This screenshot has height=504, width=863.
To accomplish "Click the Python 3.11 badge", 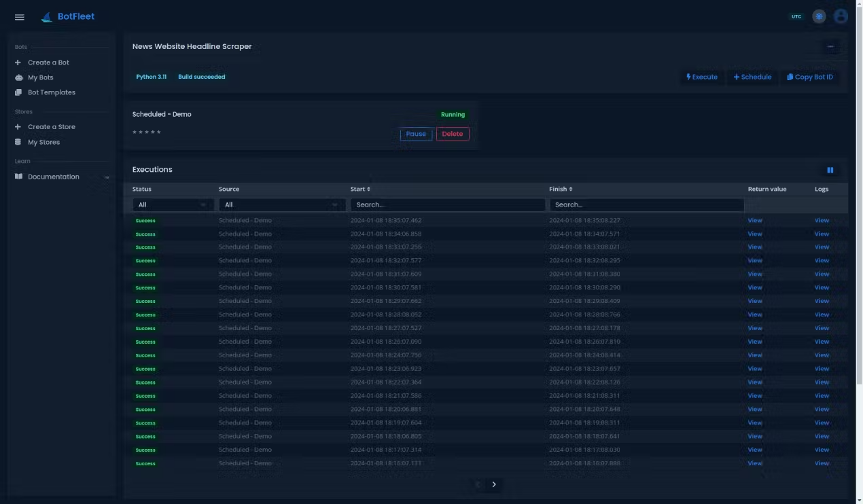I will pyautogui.click(x=151, y=77).
